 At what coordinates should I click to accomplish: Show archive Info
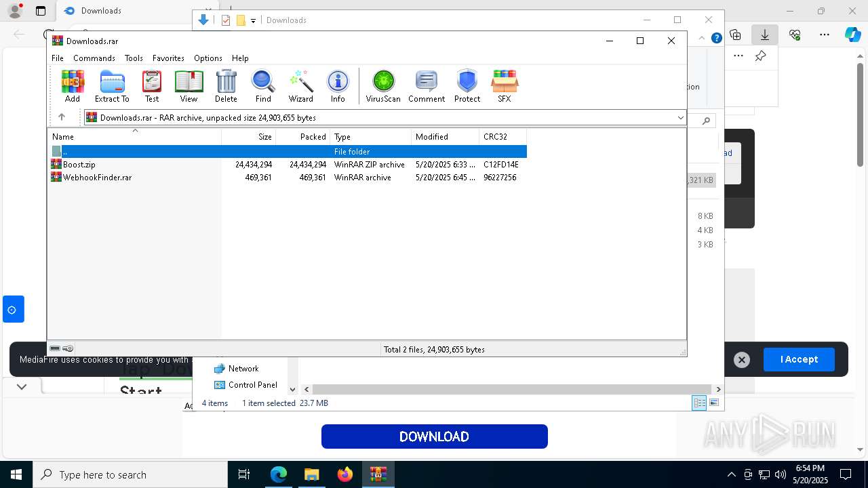(338, 86)
